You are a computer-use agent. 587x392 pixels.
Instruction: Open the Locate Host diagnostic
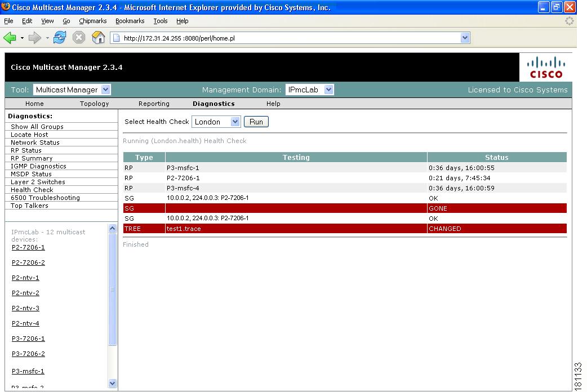(29, 135)
